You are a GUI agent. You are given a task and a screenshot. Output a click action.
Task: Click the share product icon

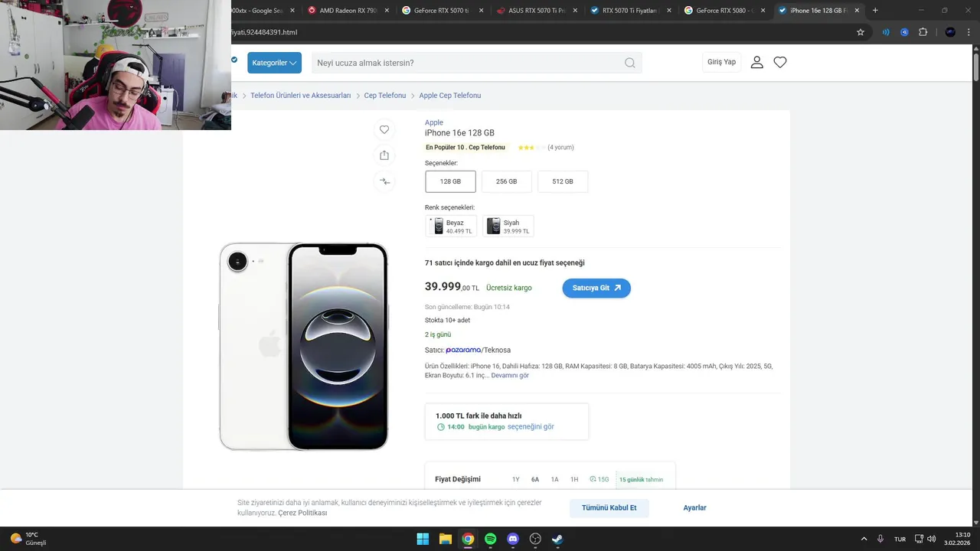[x=384, y=155]
